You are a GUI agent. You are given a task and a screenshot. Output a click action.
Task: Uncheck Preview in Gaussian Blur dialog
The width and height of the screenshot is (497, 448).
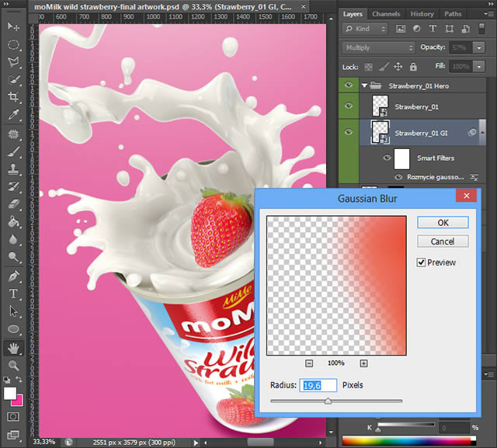click(x=421, y=262)
